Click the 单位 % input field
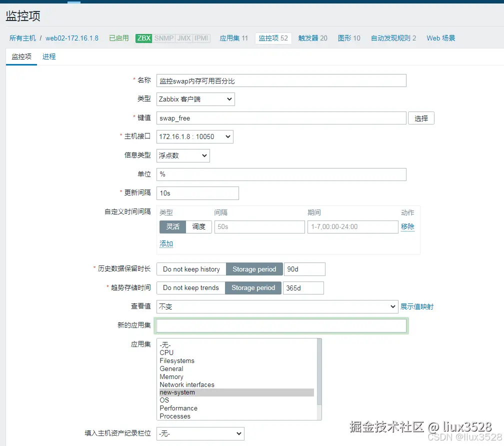504x446 pixels. pos(281,174)
